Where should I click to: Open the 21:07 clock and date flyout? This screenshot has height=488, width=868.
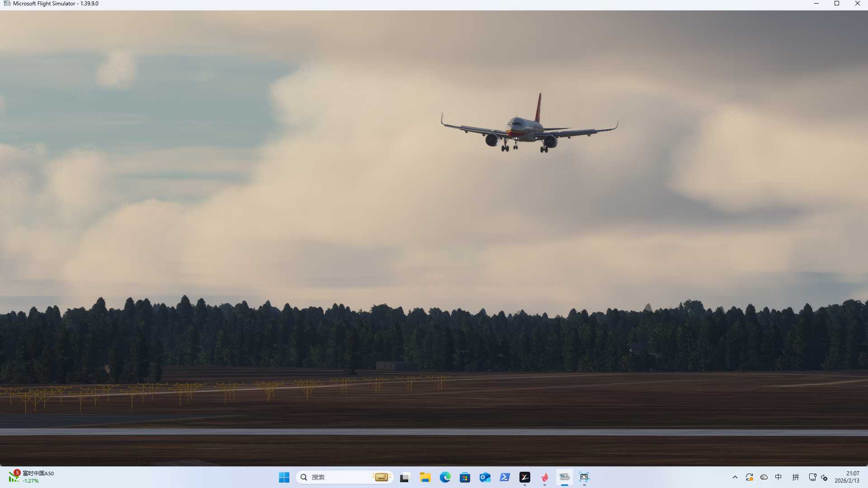(847, 477)
